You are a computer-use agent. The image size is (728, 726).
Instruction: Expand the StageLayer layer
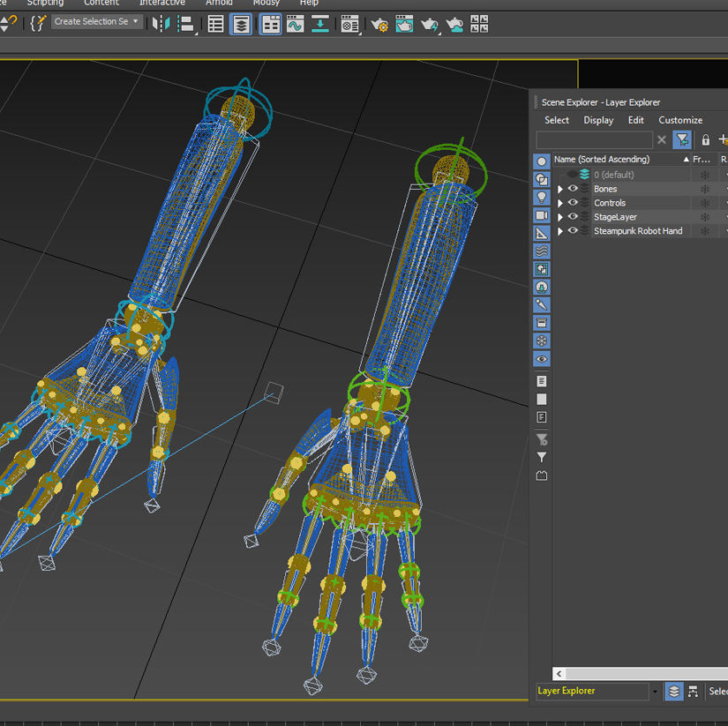(x=560, y=217)
